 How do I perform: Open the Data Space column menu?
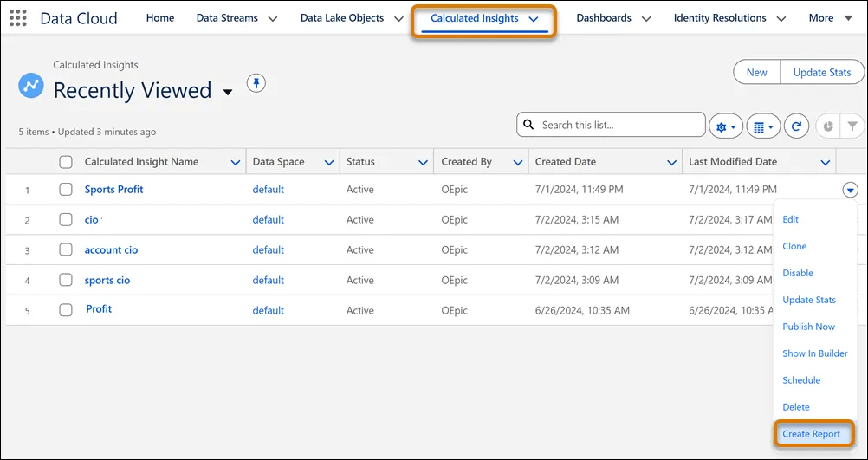[329, 163]
